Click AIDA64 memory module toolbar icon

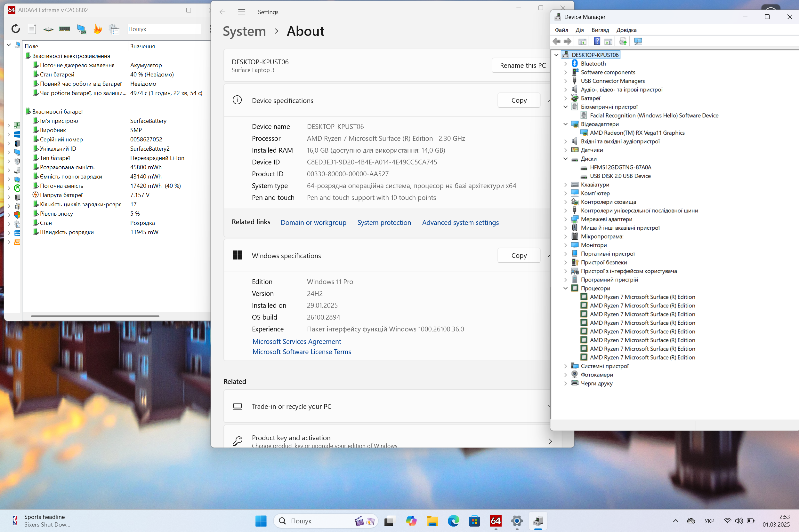point(64,29)
